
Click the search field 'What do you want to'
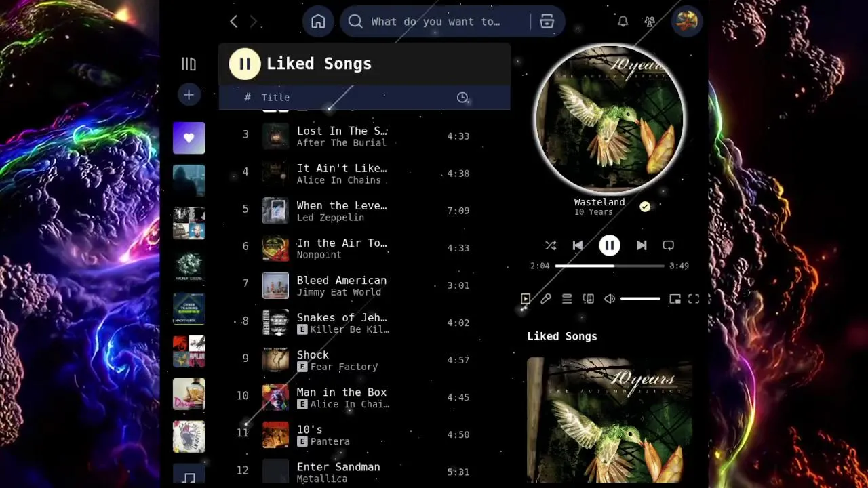[x=435, y=22]
